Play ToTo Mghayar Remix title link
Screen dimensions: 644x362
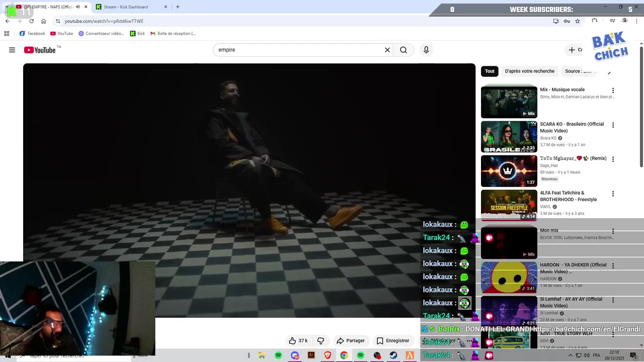click(573, 158)
